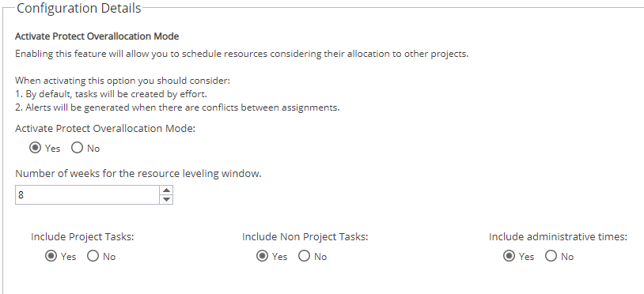The height and width of the screenshot is (294, 644).
Task: Select Yes for Activate Protect Overallocation Mode
Action: click(36, 148)
